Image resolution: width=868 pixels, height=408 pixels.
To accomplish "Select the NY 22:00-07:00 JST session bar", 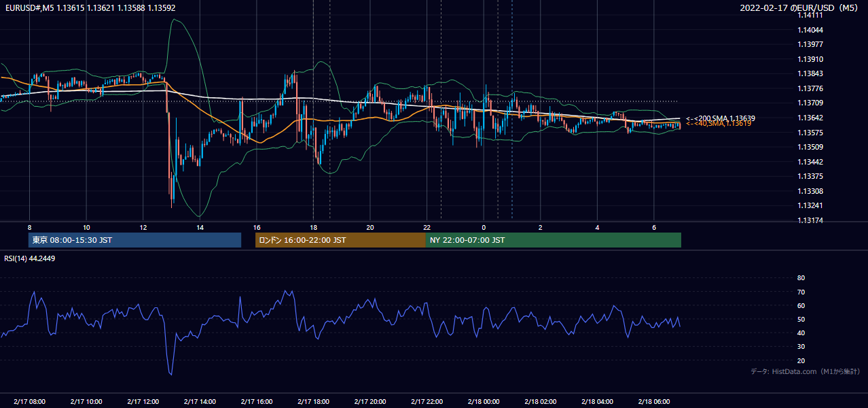I will (554, 240).
